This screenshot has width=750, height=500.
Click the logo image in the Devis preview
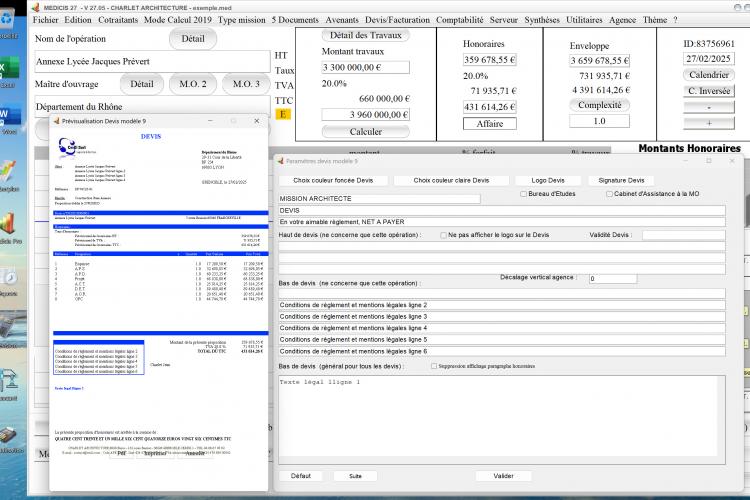click(x=73, y=146)
